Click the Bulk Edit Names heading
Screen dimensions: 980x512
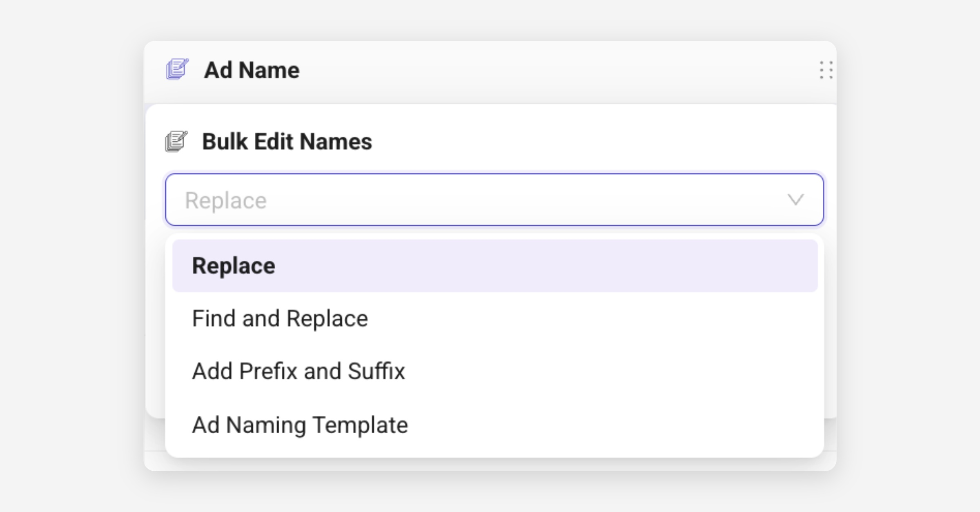tap(287, 142)
